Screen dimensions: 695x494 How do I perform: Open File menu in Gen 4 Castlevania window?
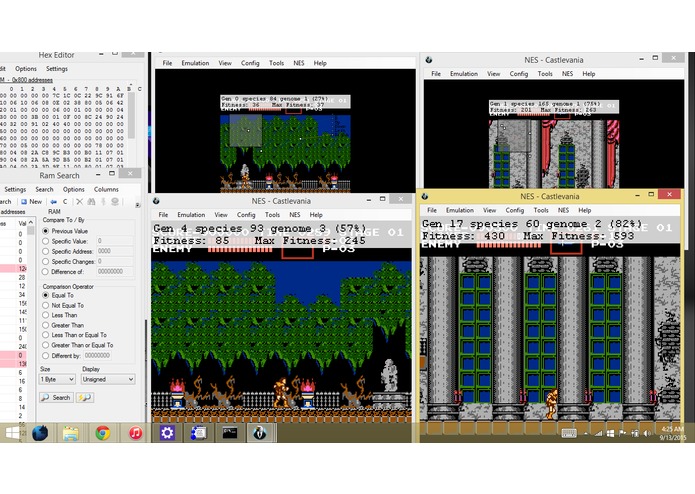click(163, 214)
